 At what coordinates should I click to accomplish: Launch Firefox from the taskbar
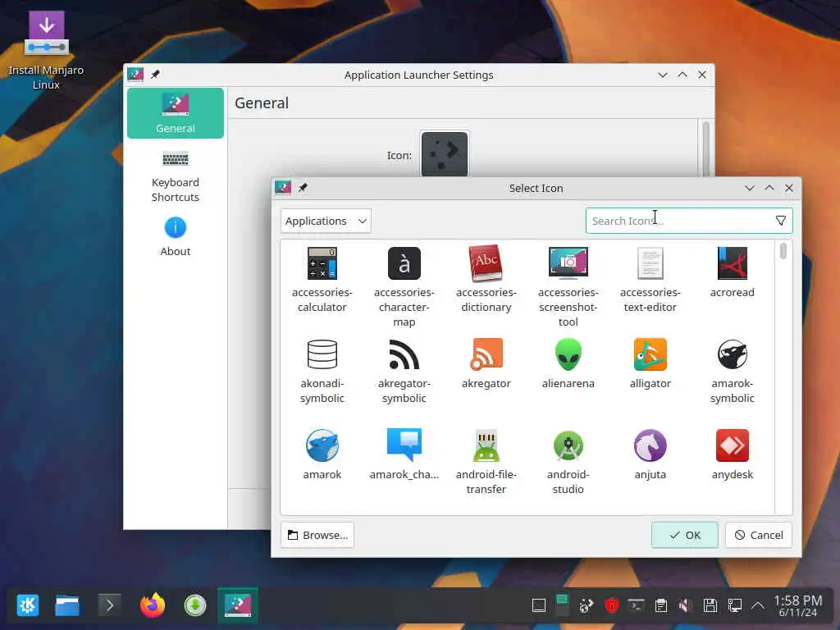pos(152,605)
